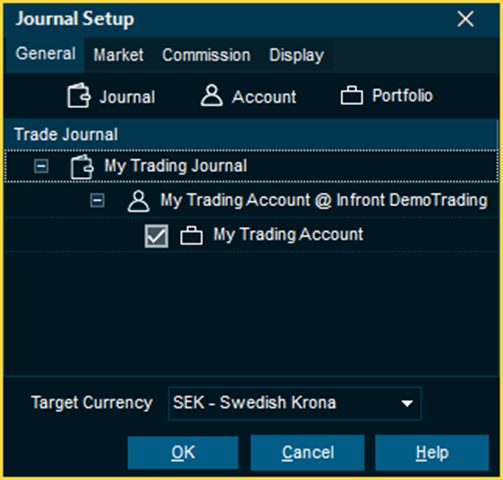Image resolution: width=503 pixels, height=480 pixels.
Task: Open the Display tab
Action: (x=296, y=55)
